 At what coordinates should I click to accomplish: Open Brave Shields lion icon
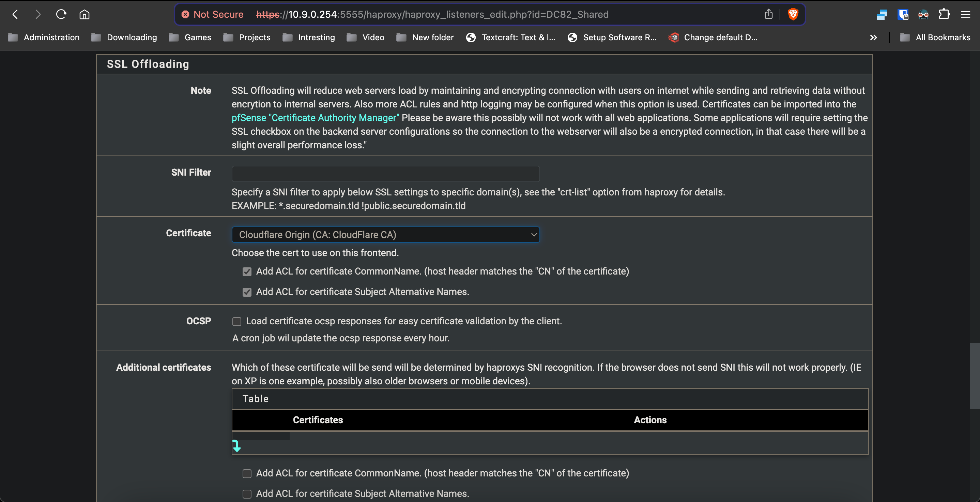click(793, 14)
